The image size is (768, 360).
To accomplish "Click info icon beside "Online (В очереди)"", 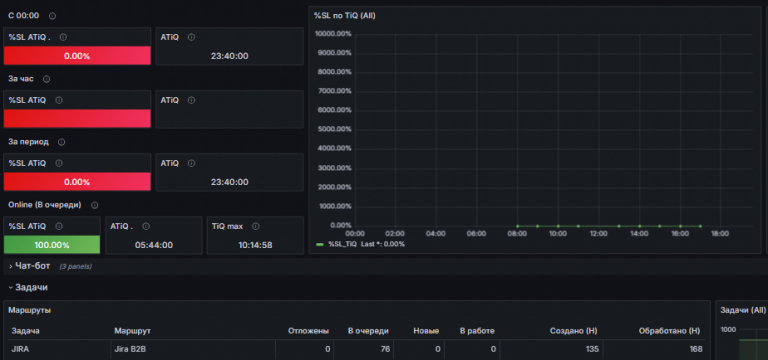I will [x=95, y=205].
